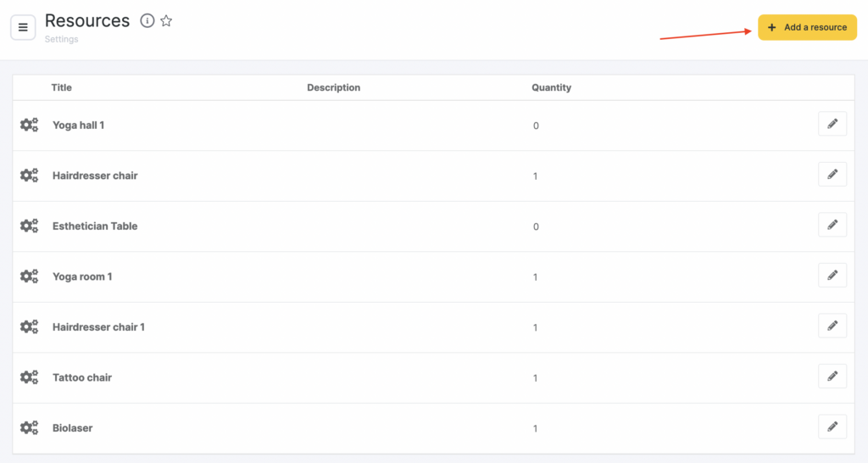Click the Title column header
This screenshot has height=463, width=868.
tap(62, 87)
